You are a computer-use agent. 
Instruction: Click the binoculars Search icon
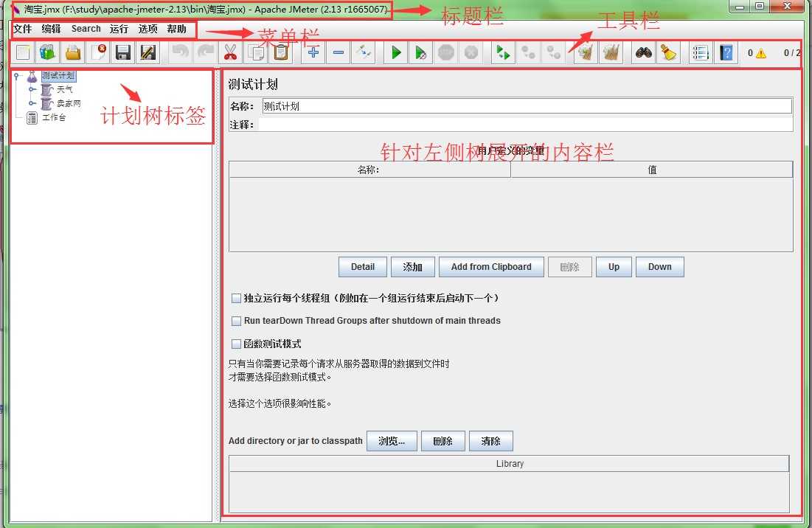pyautogui.click(x=644, y=52)
